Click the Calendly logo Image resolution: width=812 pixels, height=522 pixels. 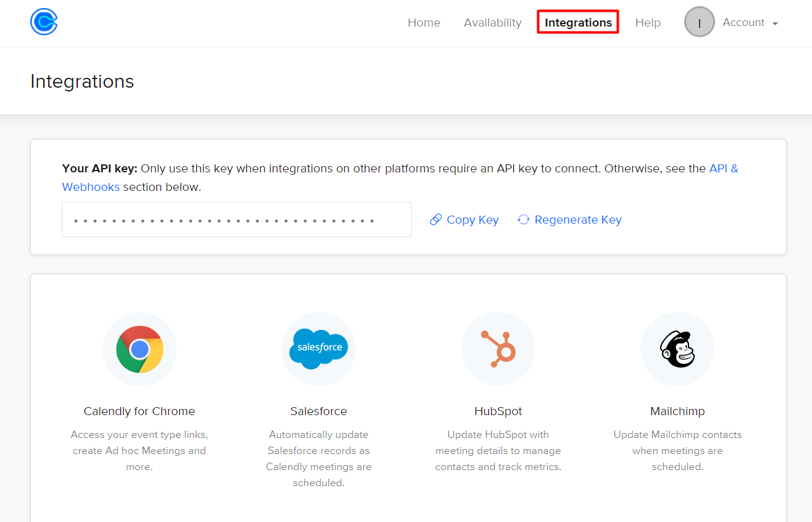pos(44,22)
